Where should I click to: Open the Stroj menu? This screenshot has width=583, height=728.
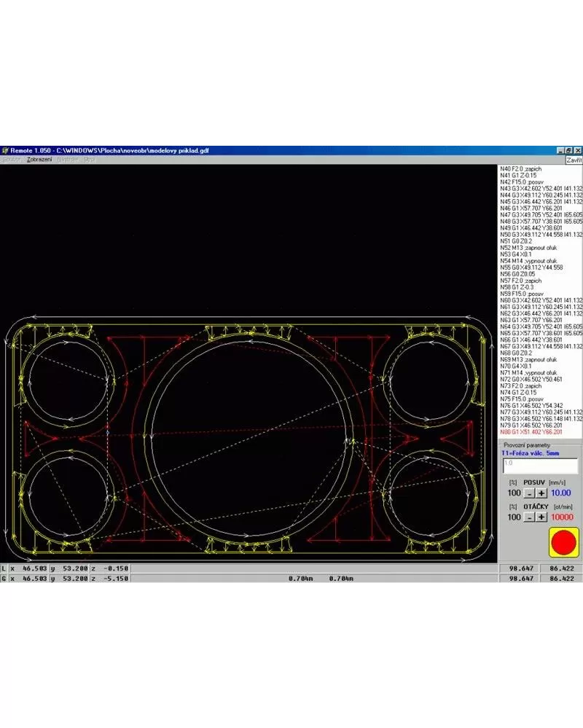(89, 160)
